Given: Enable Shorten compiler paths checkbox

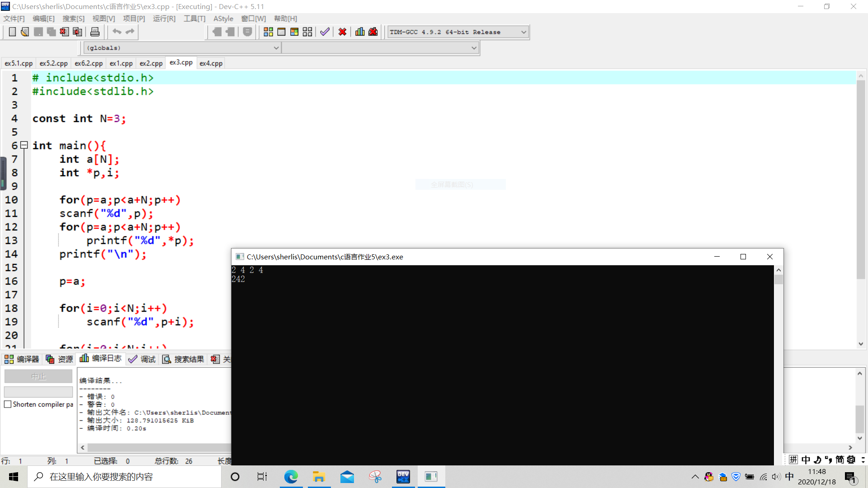Looking at the screenshot, I should [x=8, y=404].
